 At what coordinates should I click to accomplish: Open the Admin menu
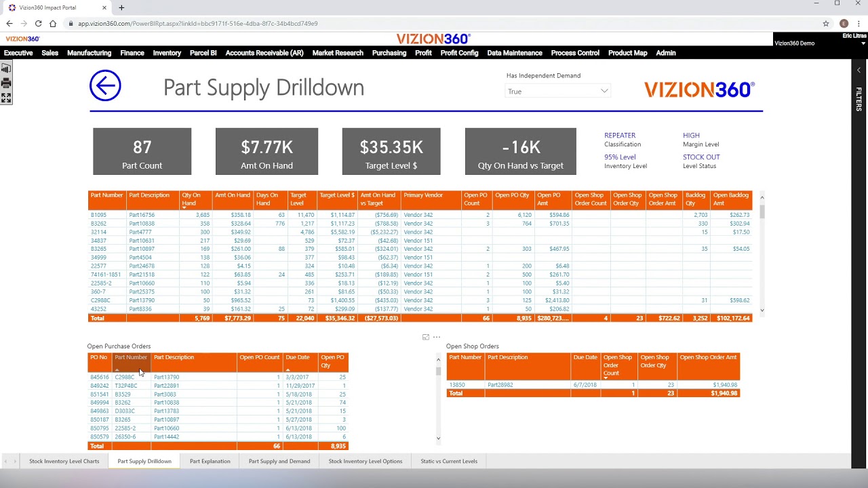point(666,53)
